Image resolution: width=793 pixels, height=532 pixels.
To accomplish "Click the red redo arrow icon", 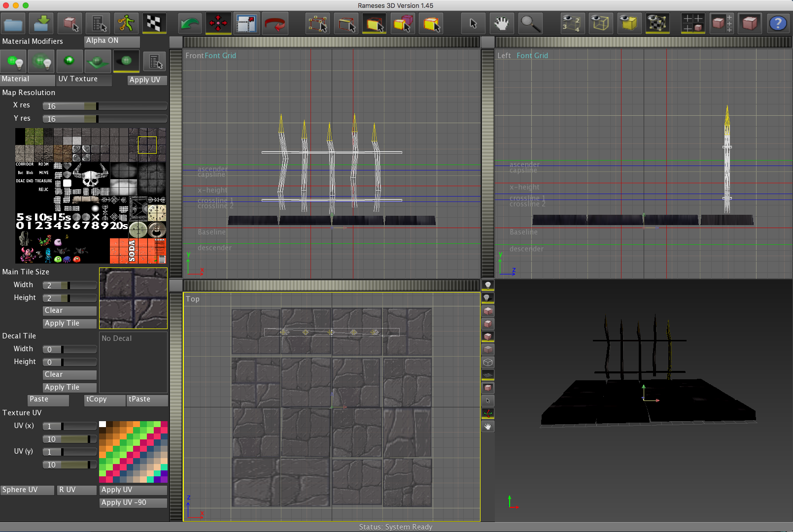I will pyautogui.click(x=275, y=24).
